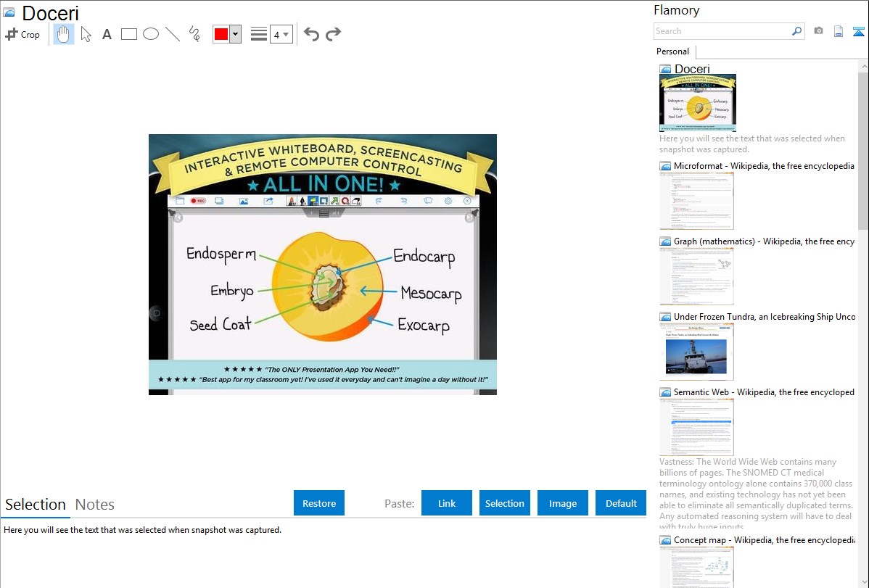Click the selection text area below tabs
This screenshot has width=869, height=588.
pyautogui.click(x=324, y=553)
